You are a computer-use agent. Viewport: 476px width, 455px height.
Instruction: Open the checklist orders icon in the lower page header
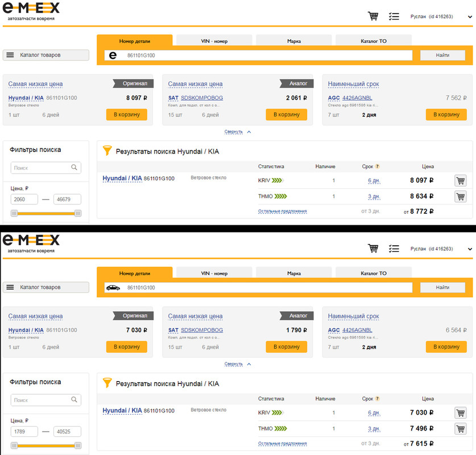[x=394, y=249]
